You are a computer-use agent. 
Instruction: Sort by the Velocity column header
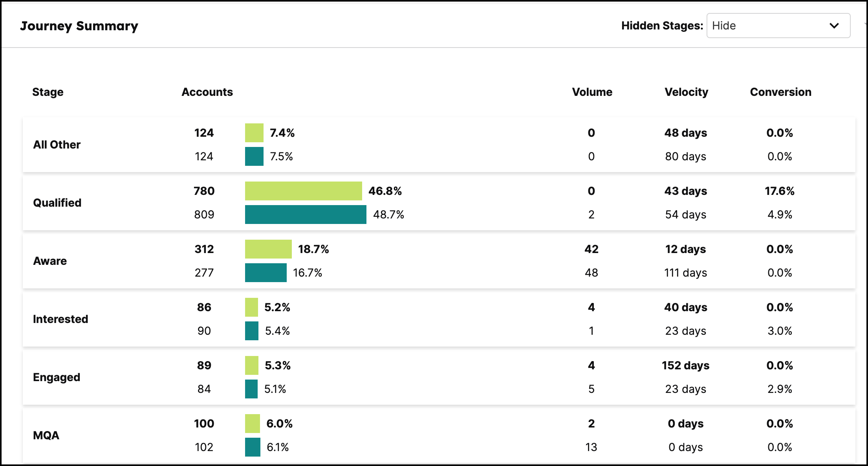(x=686, y=92)
